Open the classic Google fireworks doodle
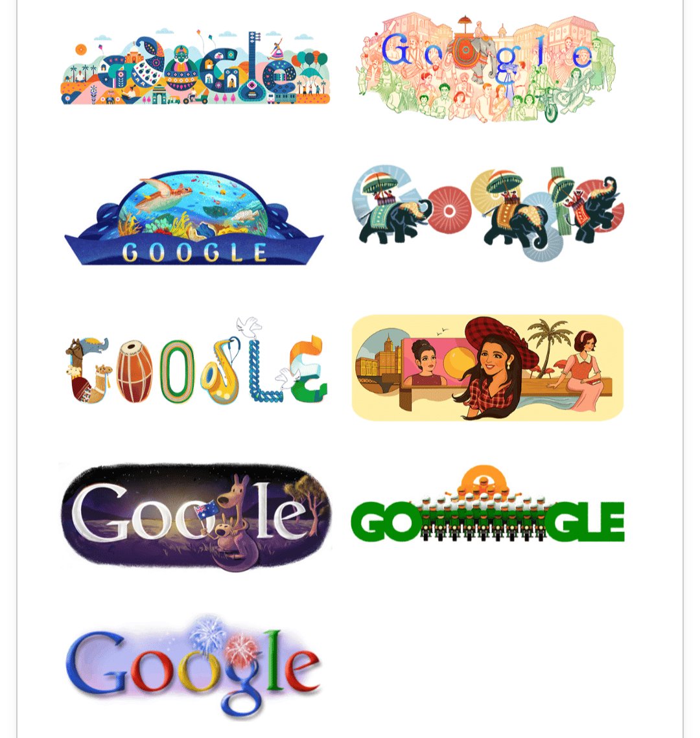The height and width of the screenshot is (738, 700). (x=194, y=667)
